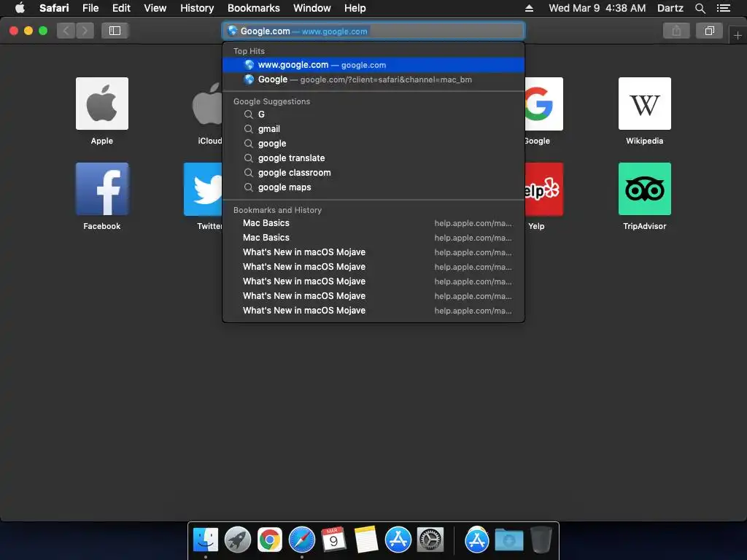This screenshot has height=560, width=747.
Task: Choose the 'google maps' suggestion
Action: tap(373, 187)
